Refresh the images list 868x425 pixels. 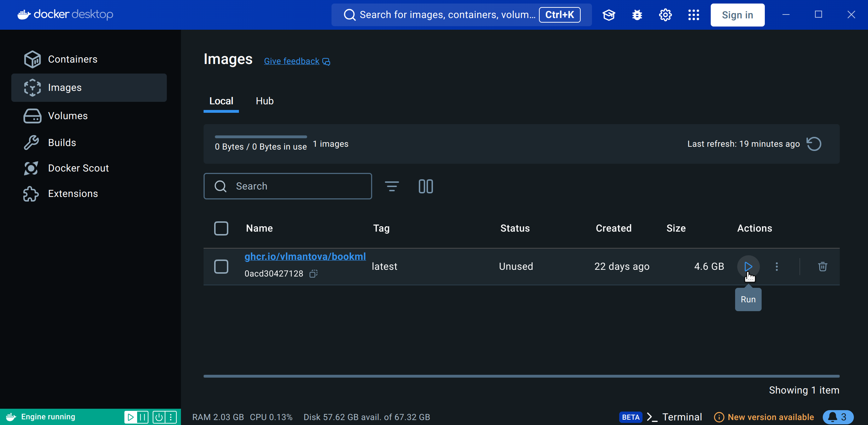[814, 144]
